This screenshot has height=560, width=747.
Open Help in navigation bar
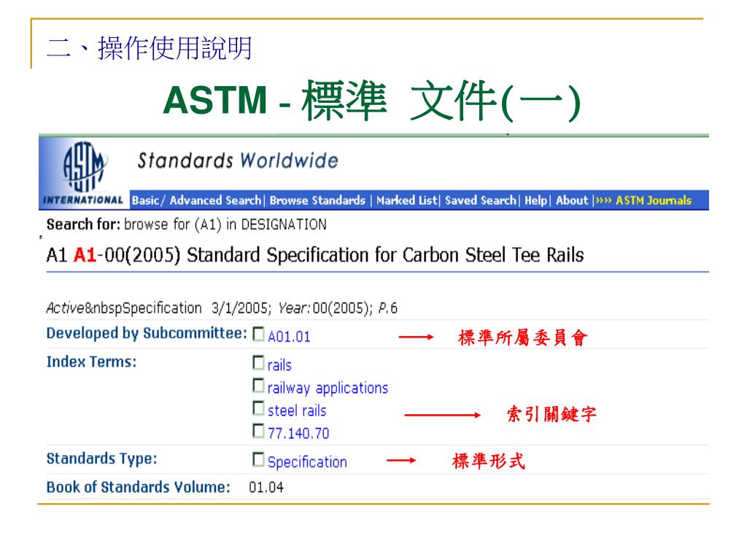click(536, 201)
